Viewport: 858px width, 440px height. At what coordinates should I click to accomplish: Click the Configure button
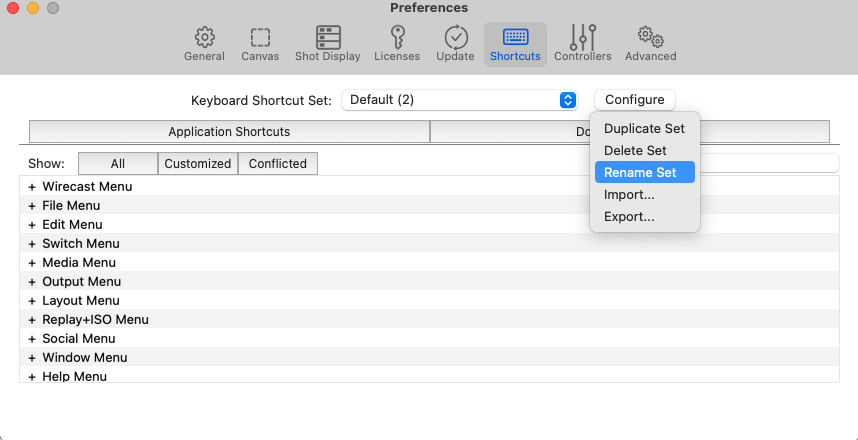pos(635,100)
